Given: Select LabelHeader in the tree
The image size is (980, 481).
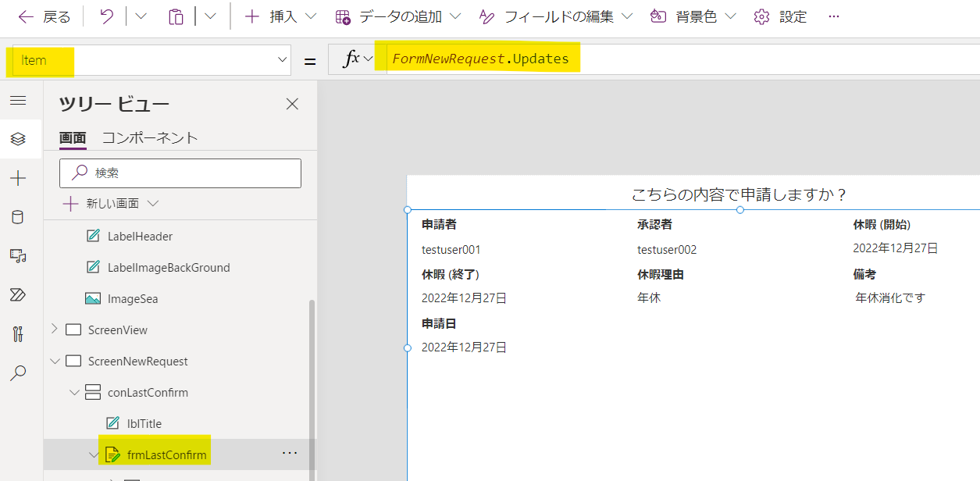Looking at the screenshot, I should [140, 236].
